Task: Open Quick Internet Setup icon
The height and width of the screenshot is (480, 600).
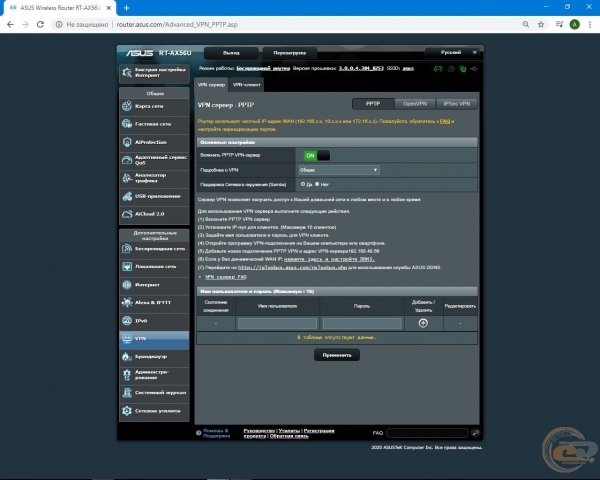Action: pos(127,72)
